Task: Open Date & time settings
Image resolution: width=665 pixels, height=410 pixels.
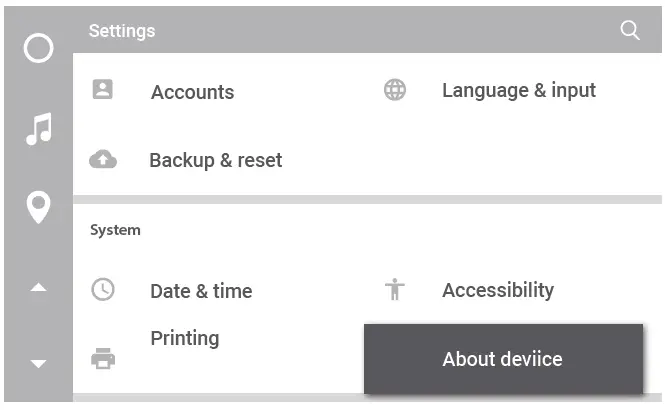Action: (200, 291)
